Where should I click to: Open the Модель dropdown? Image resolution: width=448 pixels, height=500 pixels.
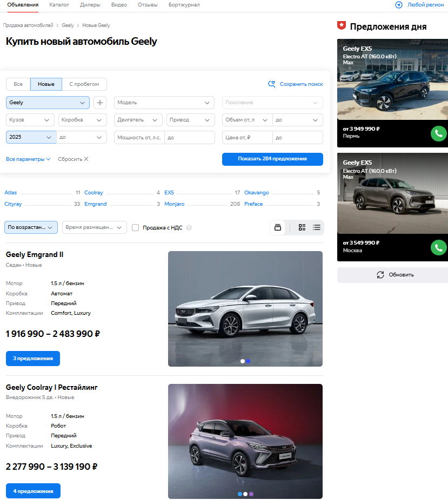pyautogui.click(x=164, y=103)
